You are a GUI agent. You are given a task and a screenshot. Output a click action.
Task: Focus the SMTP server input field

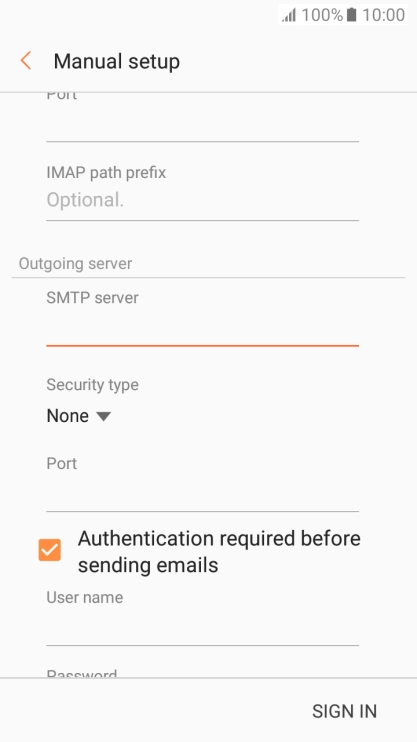(x=203, y=329)
